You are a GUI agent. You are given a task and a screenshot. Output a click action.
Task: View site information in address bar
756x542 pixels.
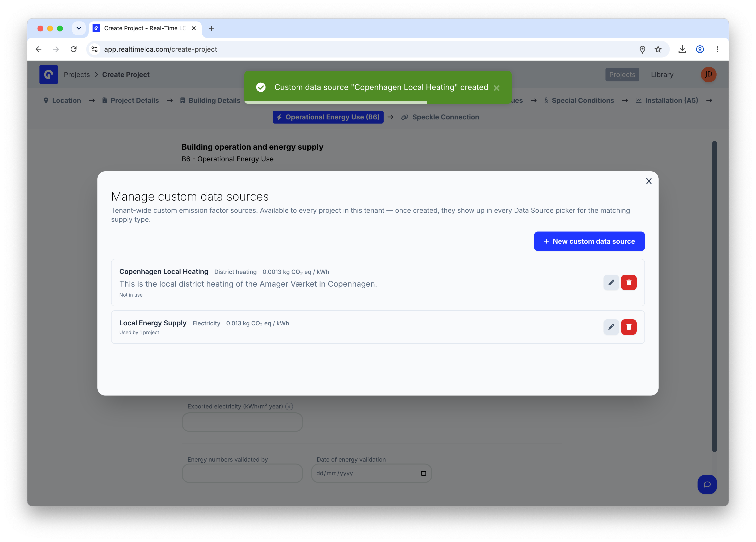pyautogui.click(x=95, y=49)
